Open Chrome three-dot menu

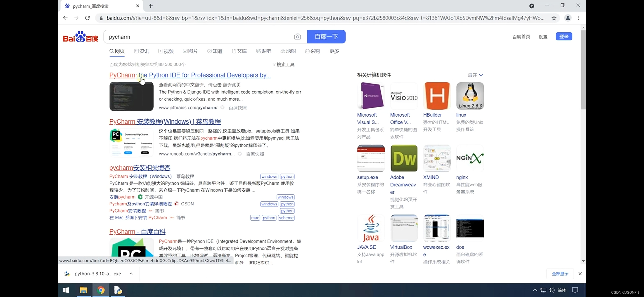pos(579,18)
